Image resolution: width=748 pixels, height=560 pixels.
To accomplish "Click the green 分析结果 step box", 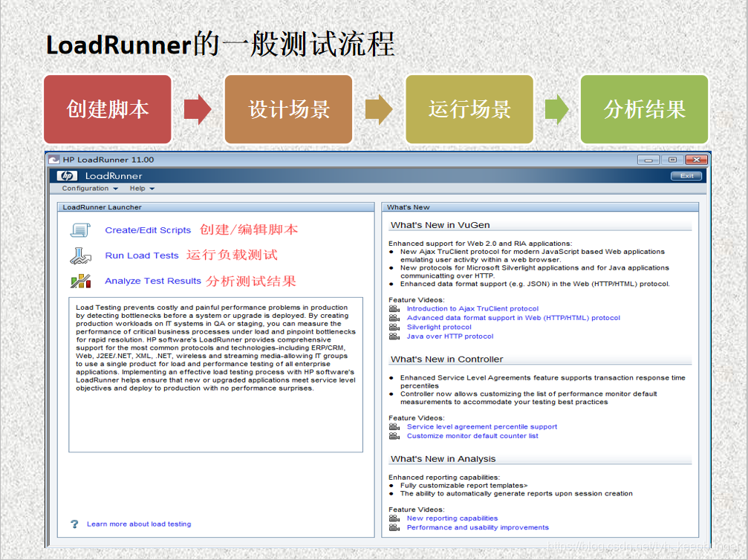I will (x=645, y=109).
